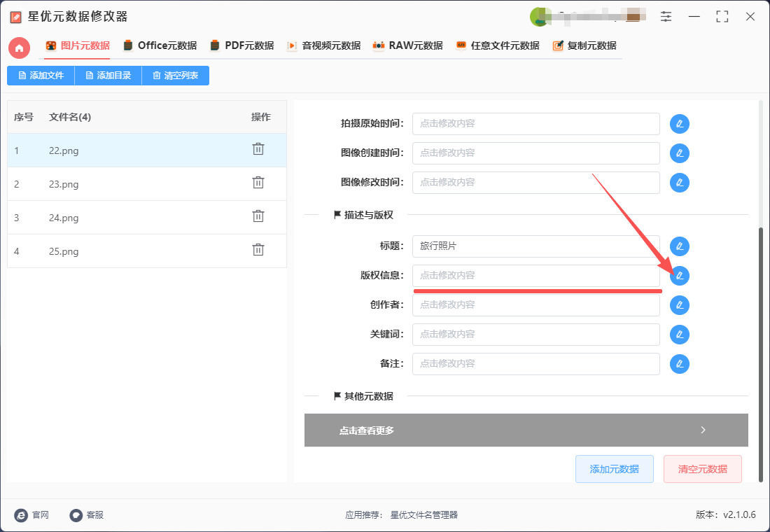The height and width of the screenshot is (532, 770).
Task: Click the 关键词 input field
Action: pos(535,335)
